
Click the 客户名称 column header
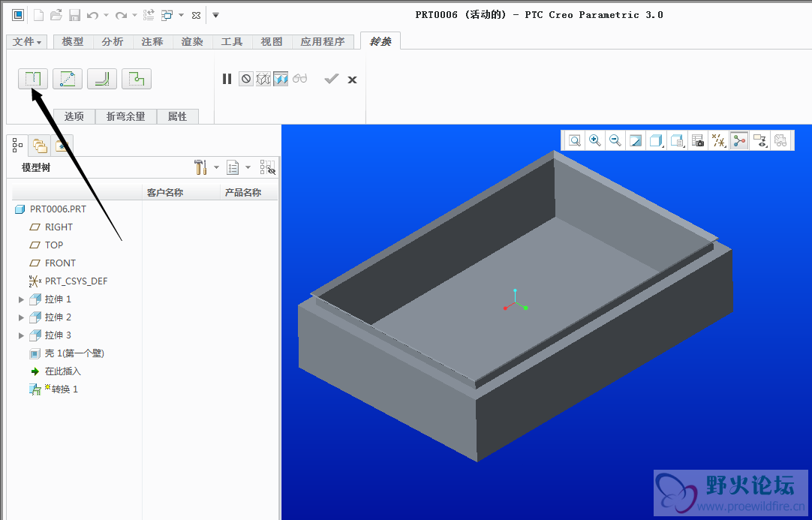point(181,193)
